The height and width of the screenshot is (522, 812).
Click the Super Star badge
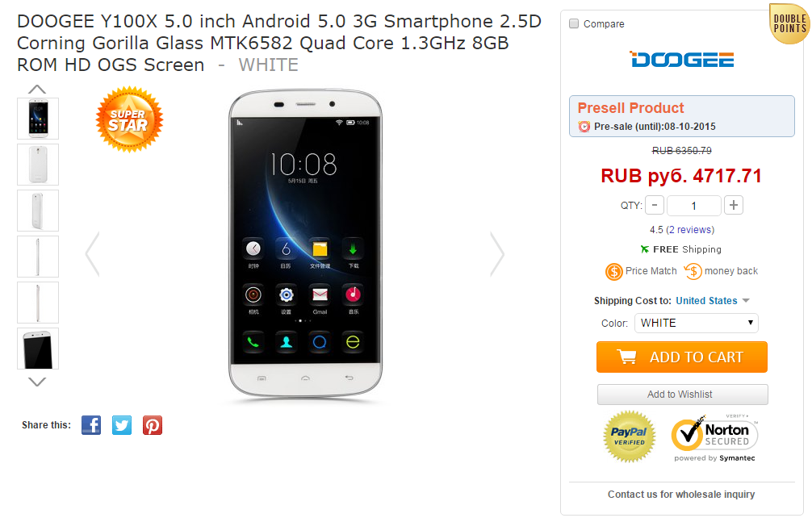coord(129,119)
